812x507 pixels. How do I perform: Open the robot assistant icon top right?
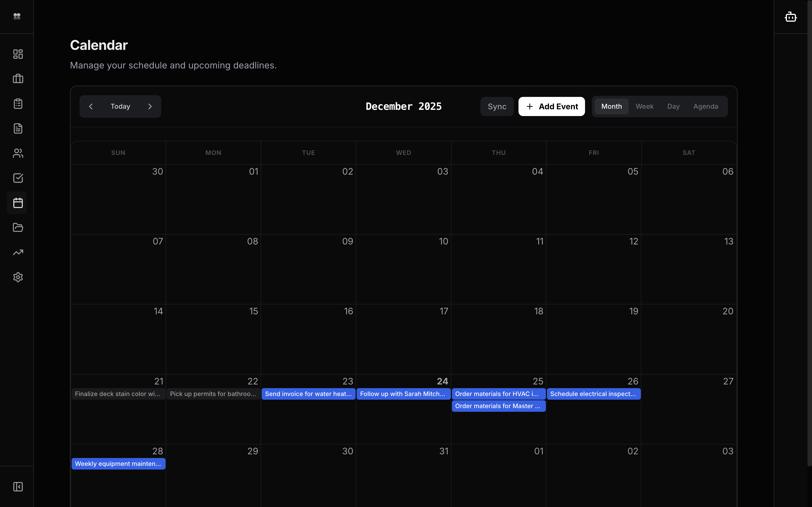coord(791,17)
